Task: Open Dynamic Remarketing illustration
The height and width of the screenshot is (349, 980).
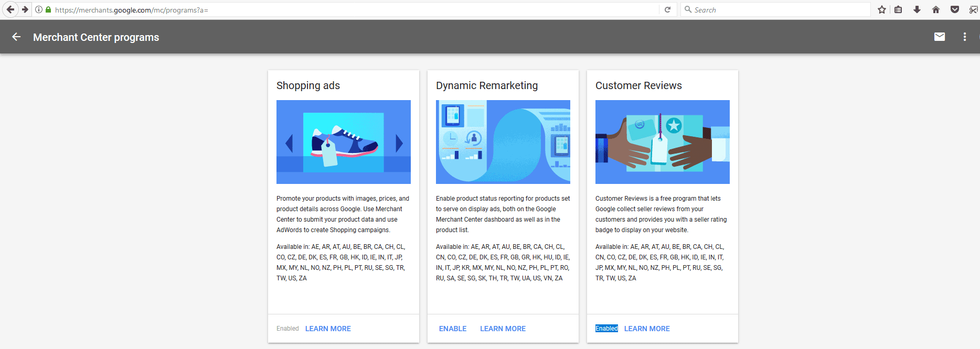Action: tap(503, 142)
